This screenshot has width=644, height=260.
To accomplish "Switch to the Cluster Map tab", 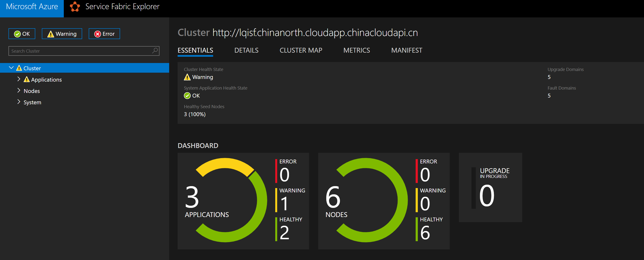I will (x=301, y=50).
